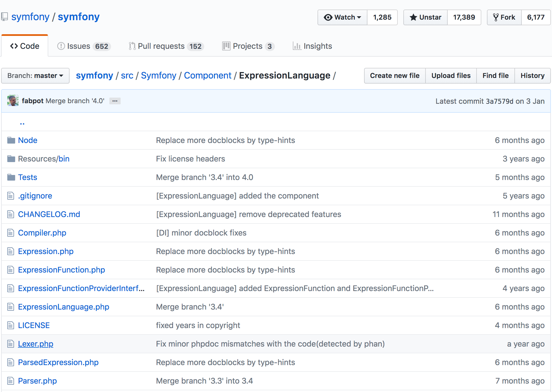This screenshot has width=552, height=392.
Task: Navigate to src in breadcrumb
Action: (127, 75)
